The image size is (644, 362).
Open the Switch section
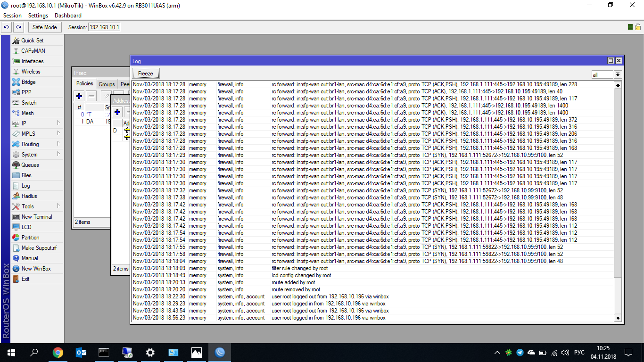[x=37, y=103]
